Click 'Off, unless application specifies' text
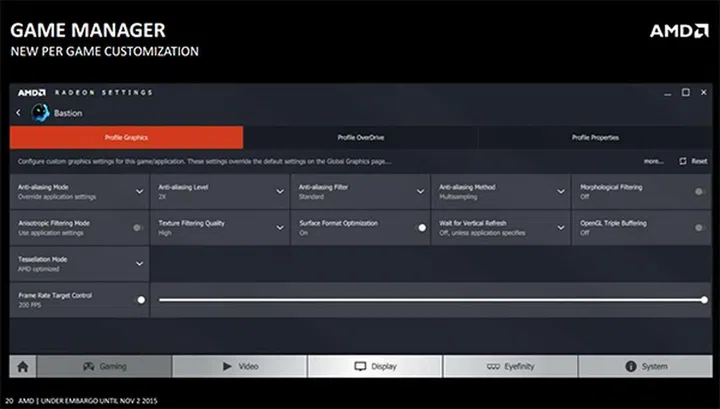The image size is (720, 409). point(482,233)
